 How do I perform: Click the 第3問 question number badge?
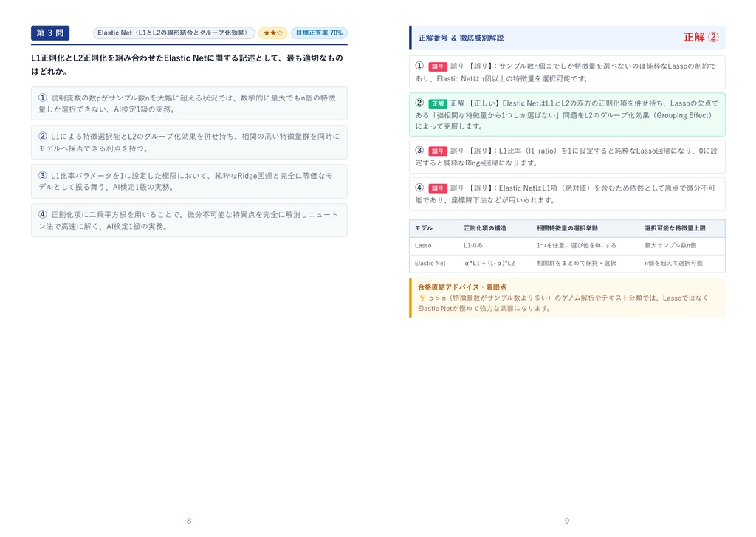pos(50,33)
